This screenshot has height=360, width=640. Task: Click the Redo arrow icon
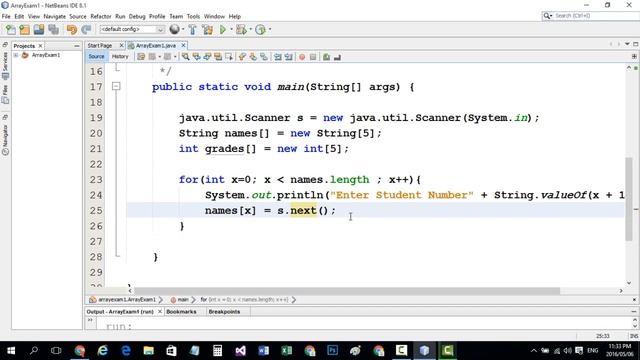[x=86, y=29]
